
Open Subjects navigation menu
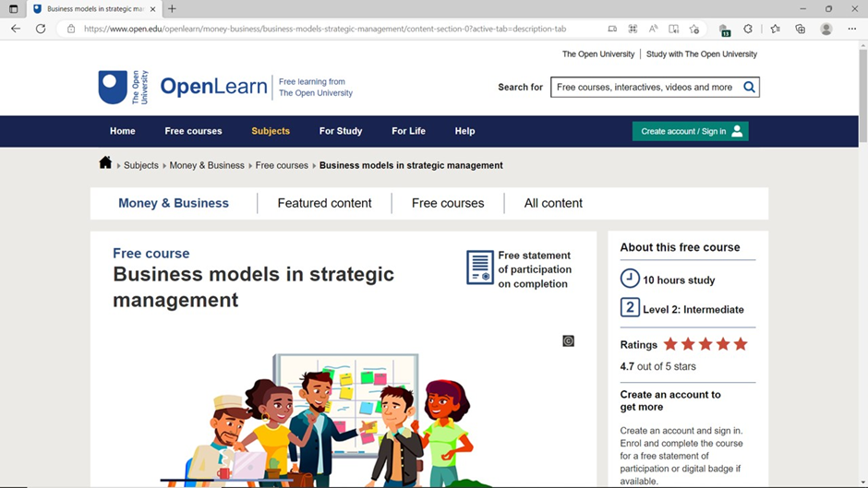(271, 131)
